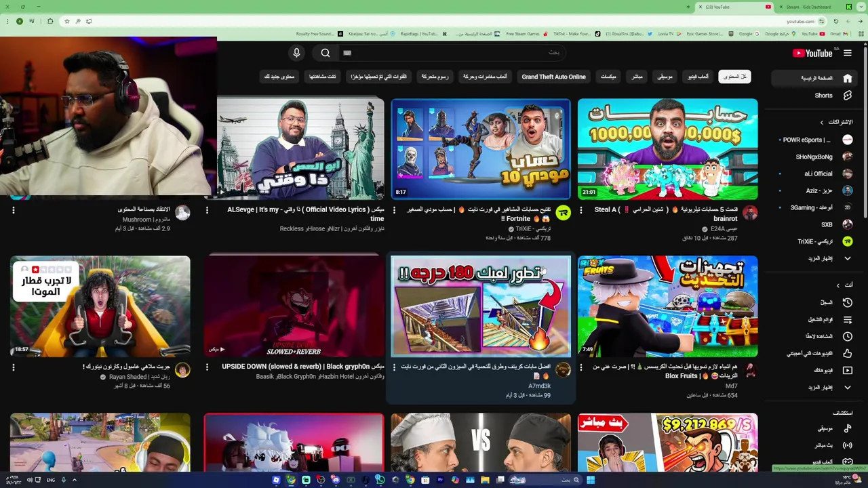Click the E24A channel avatar
868x488 pixels.
pos(749,213)
